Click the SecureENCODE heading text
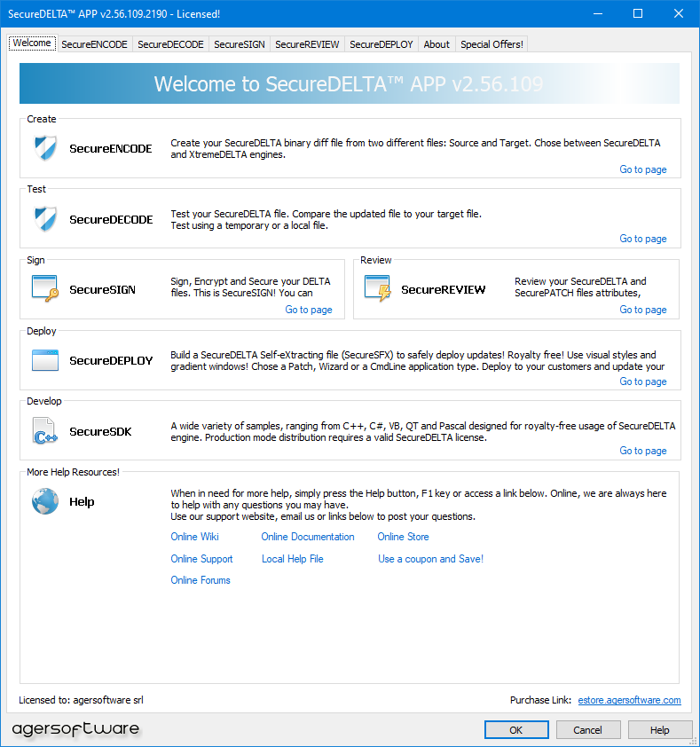 click(111, 149)
